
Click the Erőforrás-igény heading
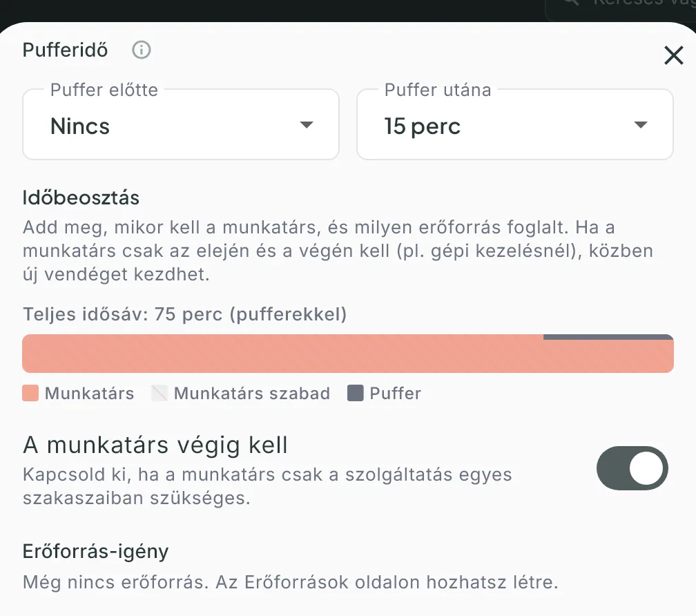[x=95, y=552]
